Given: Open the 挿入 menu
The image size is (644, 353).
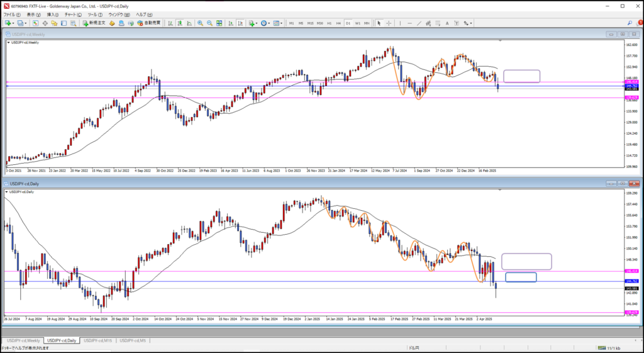Looking at the screenshot, I should click(53, 15).
